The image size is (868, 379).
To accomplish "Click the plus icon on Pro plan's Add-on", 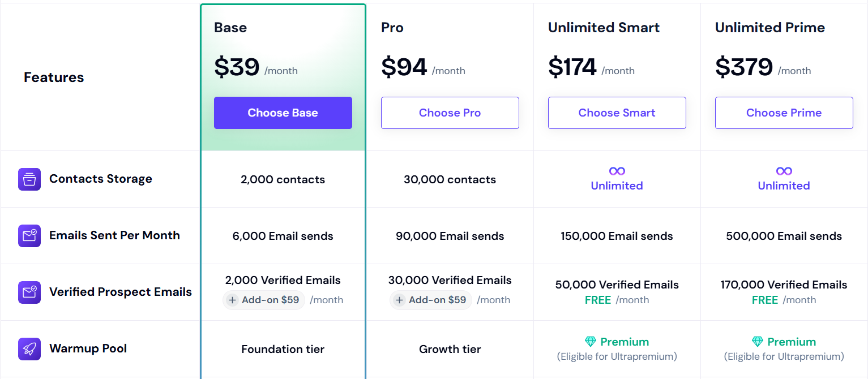I will point(400,300).
